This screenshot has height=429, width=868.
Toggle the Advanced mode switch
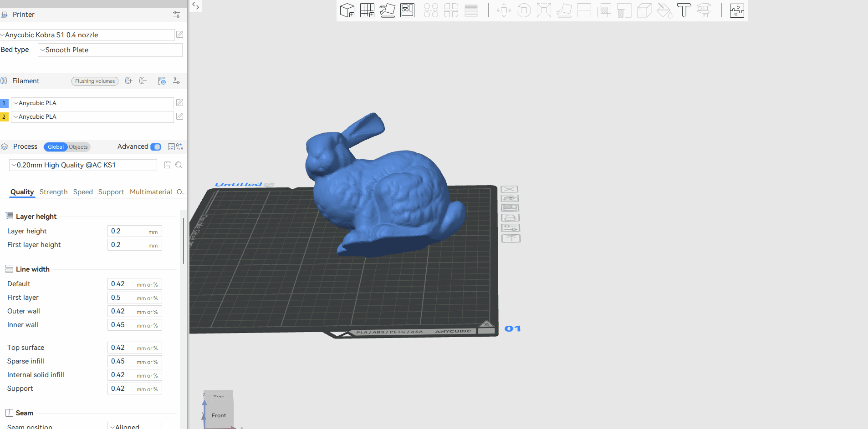coord(156,147)
